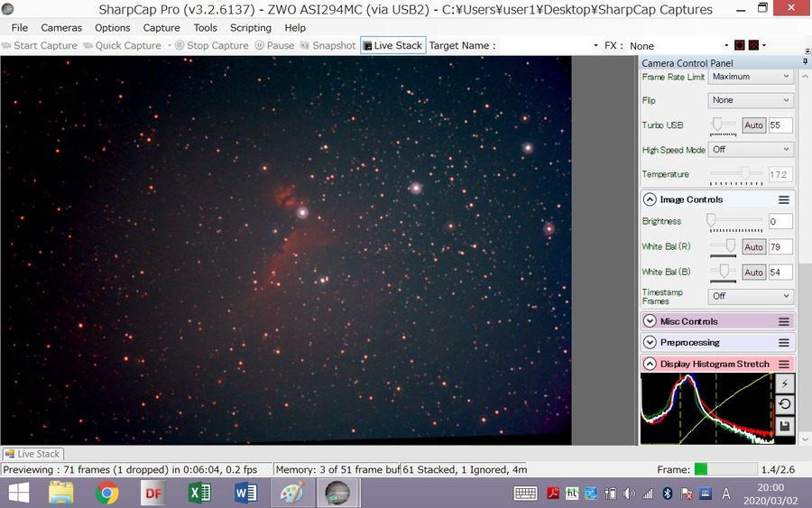Toggle Auto for White Bal (R)
812x508 pixels.
coord(753,247)
